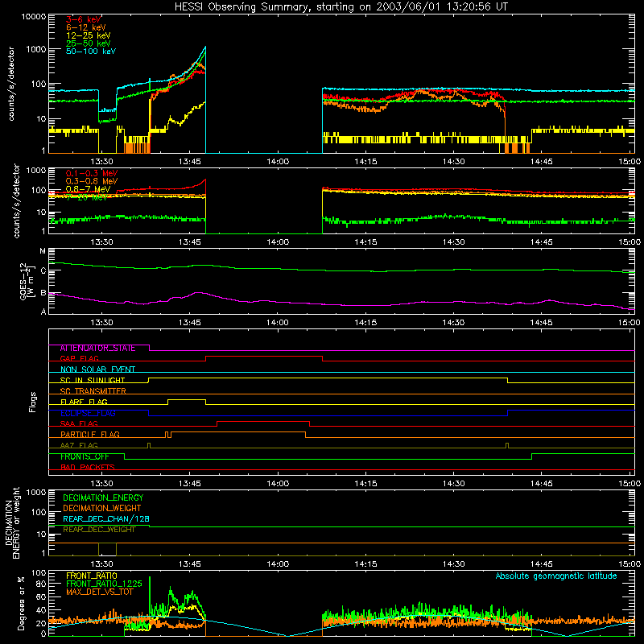
Task: Select the 0.3-0.8 MeV legend label
Action: [x=92, y=181]
